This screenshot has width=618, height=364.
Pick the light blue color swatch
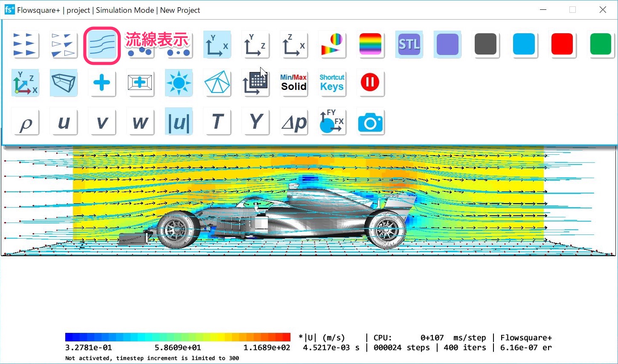524,44
